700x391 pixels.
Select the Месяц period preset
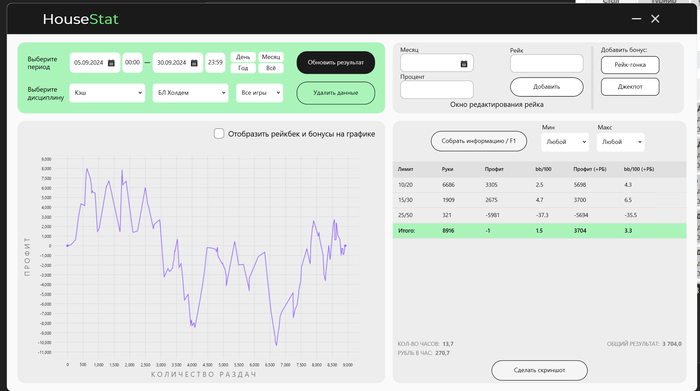click(x=271, y=57)
